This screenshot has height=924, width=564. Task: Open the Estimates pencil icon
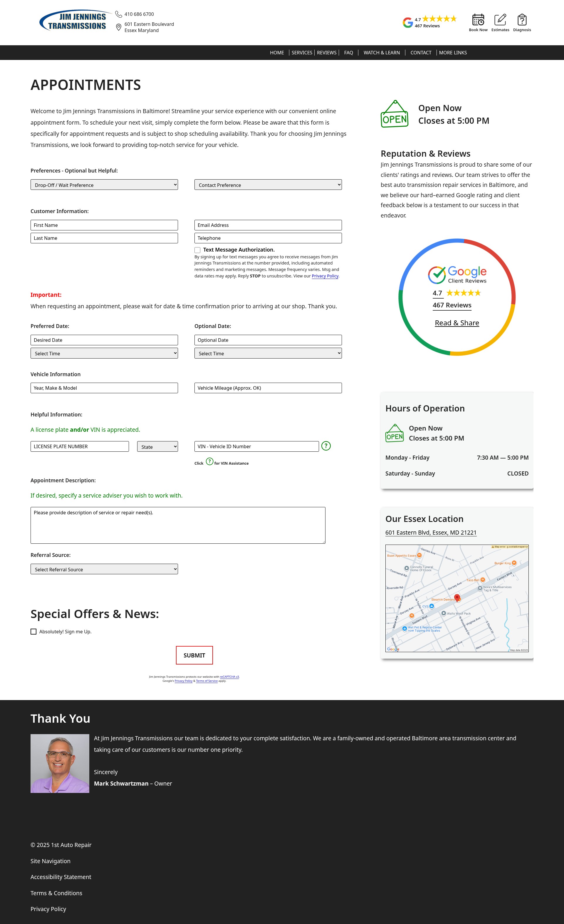(500, 19)
